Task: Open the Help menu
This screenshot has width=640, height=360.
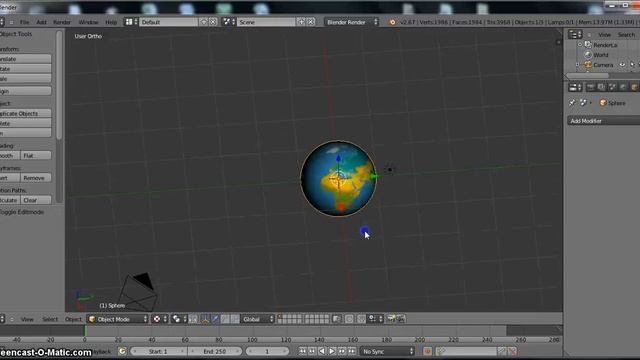Action: pyautogui.click(x=111, y=22)
